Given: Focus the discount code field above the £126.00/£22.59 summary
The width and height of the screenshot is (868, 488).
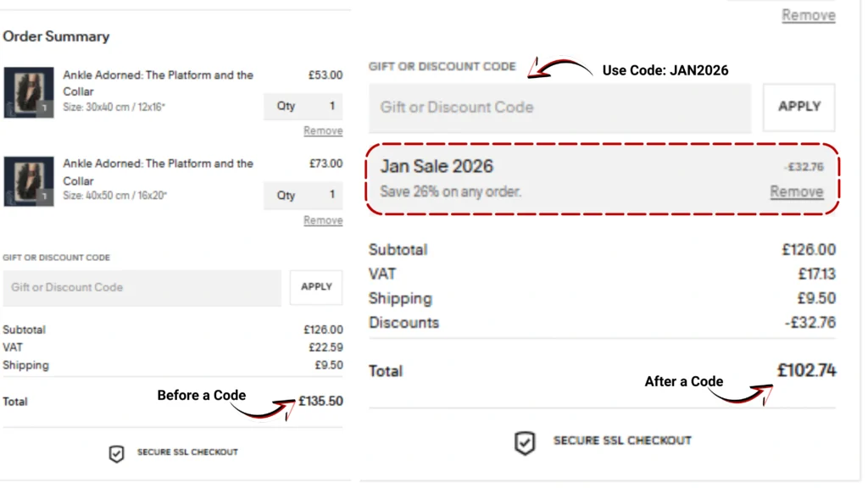Looking at the screenshot, I should [142, 288].
